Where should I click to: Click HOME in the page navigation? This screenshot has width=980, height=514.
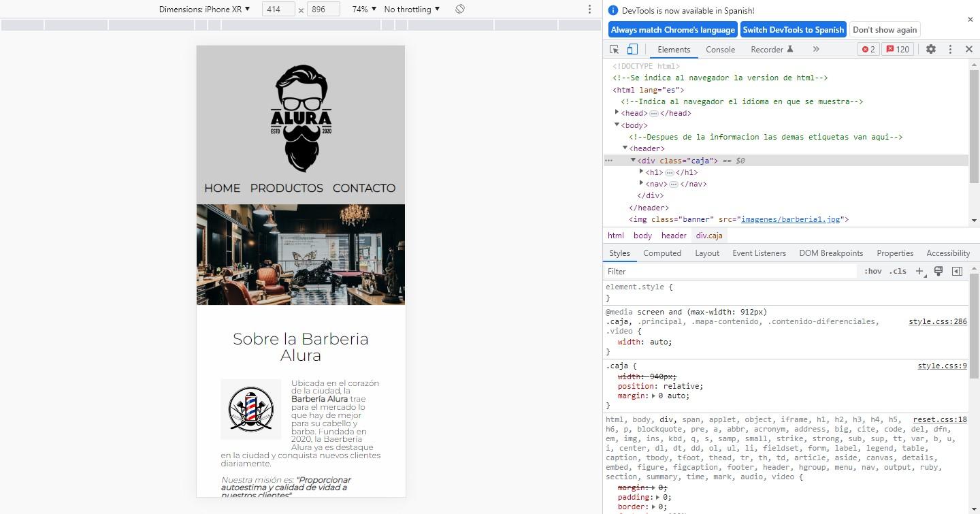(223, 188)
